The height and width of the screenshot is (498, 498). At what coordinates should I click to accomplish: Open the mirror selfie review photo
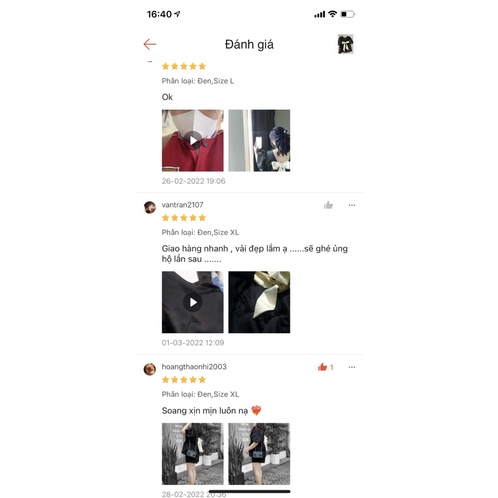(x=259, y=140)
